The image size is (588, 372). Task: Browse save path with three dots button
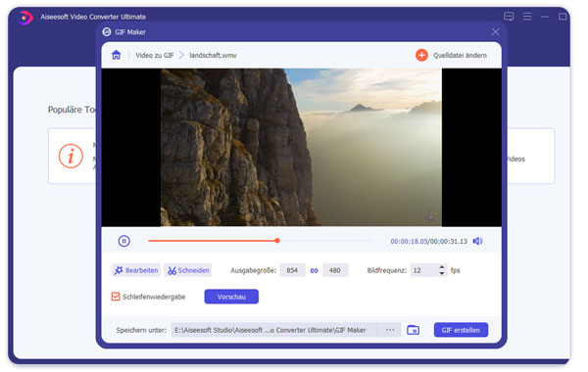[390, 330]
